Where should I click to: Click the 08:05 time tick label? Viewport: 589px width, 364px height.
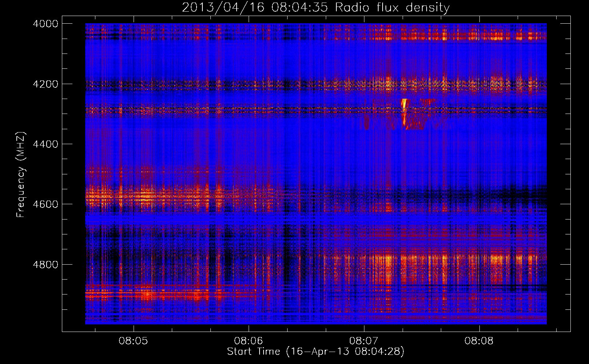[133, 341]
